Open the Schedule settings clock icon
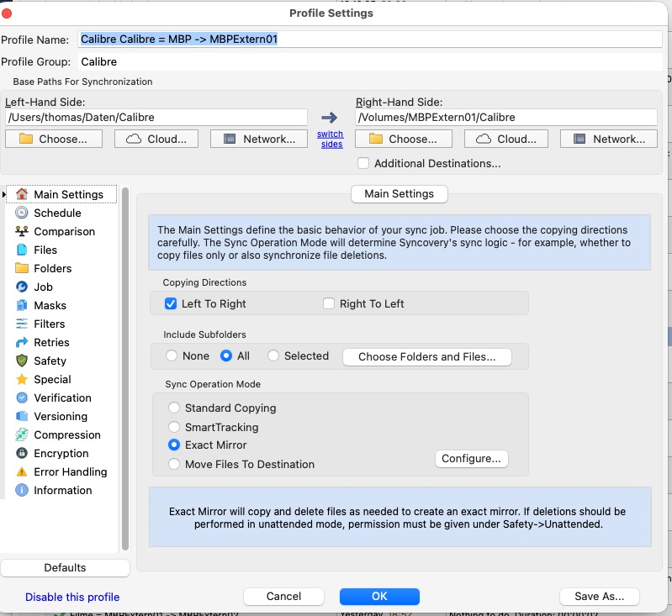 [x=22, y=213]
